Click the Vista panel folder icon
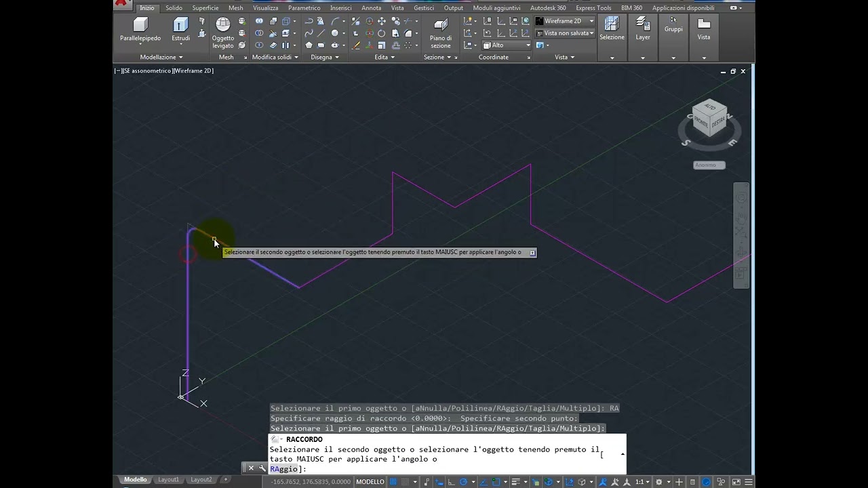The height and width of the screenshot is (488, 868). click(704, 28)
